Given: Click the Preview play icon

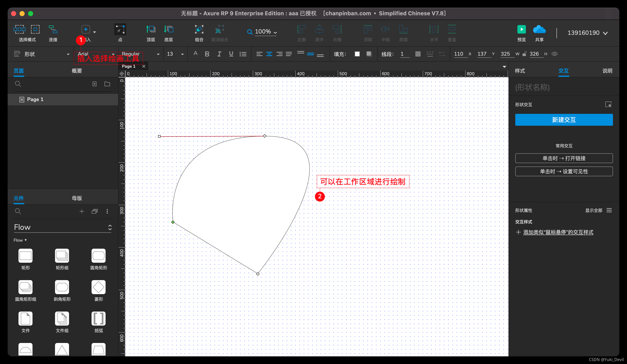Looking at the screenshot, I should 521,30.
